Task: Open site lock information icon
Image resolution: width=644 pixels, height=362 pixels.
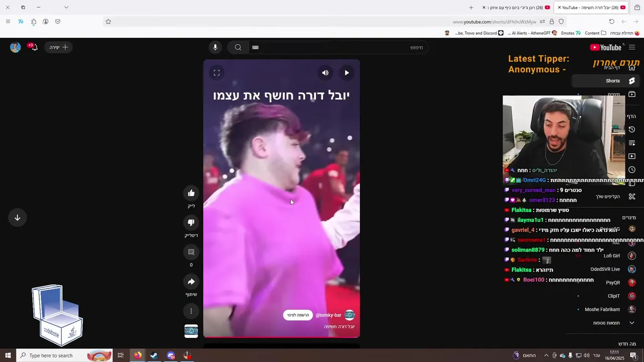Action: tap(551, 22)
